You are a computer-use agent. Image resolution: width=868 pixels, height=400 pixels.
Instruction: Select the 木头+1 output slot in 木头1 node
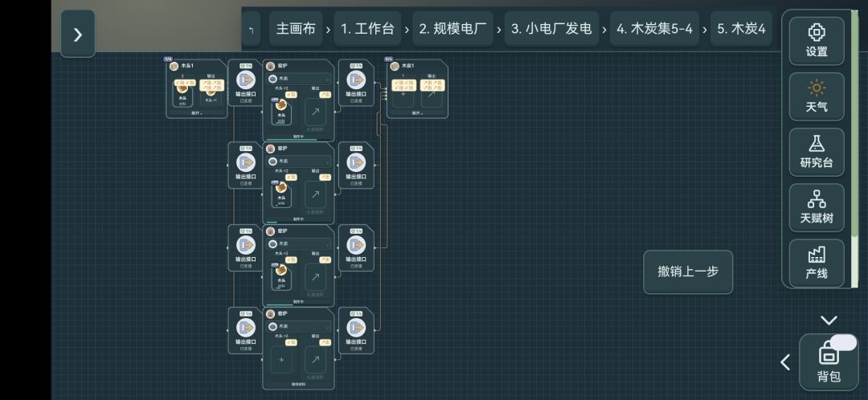tap(211, 95)
